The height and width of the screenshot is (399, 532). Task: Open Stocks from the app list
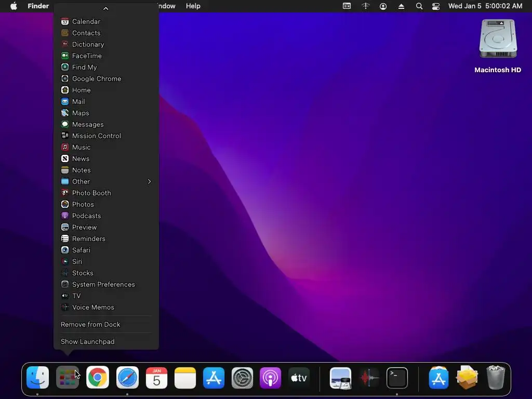pos(106,273)
